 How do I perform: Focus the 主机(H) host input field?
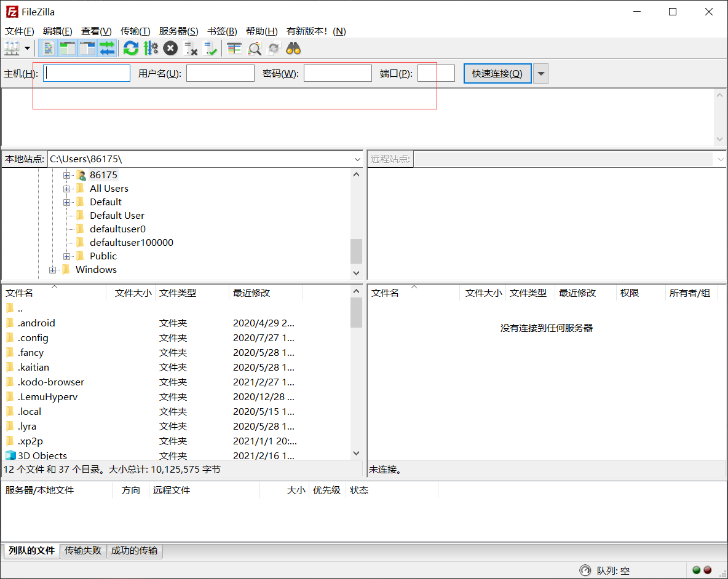87,73
